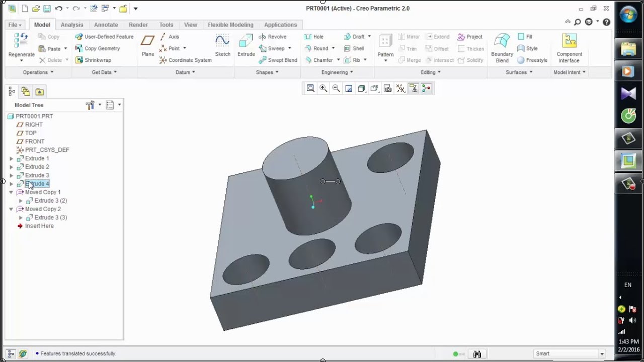Collapse the Moved Copy 1 group
The width and height of the screenshot is (644, 362).
point(11,192)
